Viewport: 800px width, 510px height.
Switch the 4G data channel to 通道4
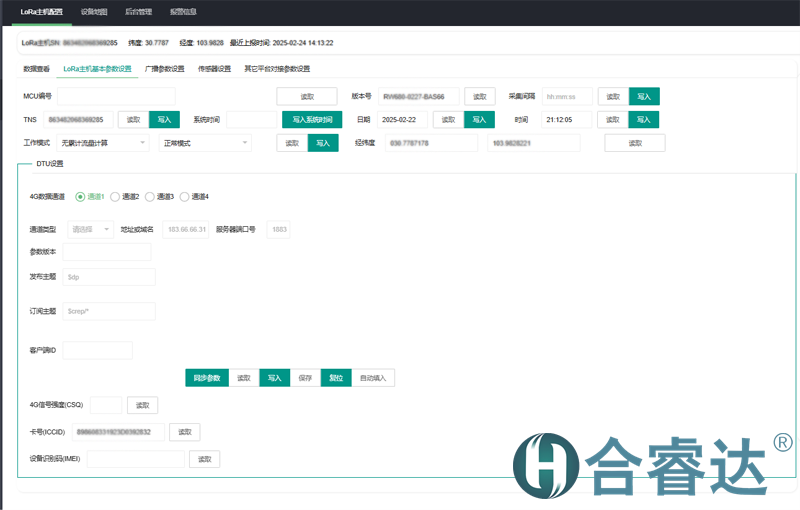pos(185,197)
